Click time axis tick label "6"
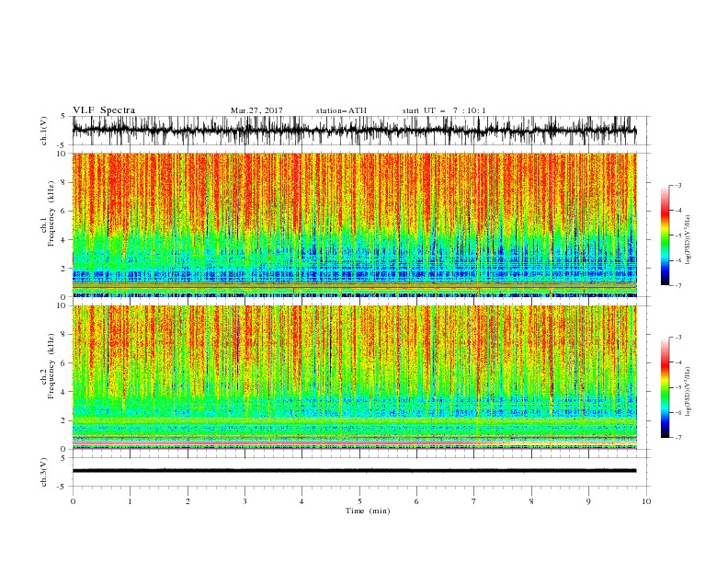The image size is (728, 563). coord(416,501)
